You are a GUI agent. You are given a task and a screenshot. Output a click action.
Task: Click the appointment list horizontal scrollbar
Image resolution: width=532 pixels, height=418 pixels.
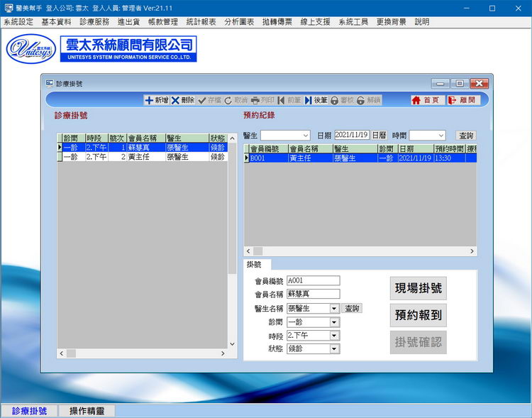pyautogui.click(x=360, y=251)
